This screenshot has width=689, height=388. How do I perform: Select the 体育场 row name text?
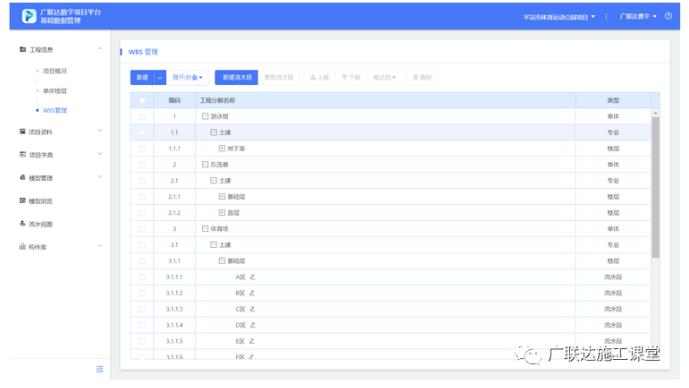click(219, 229)
